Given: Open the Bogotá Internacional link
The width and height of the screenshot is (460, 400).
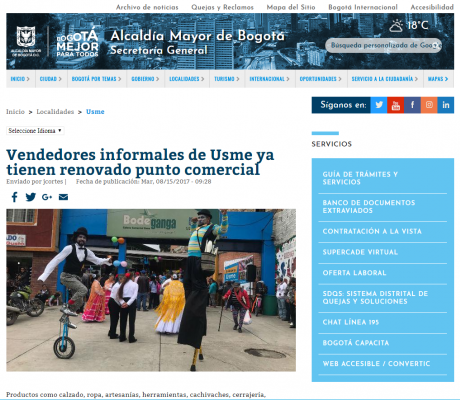Looking at the screenshot, I should pyautogui.click(x=363, y=7).
